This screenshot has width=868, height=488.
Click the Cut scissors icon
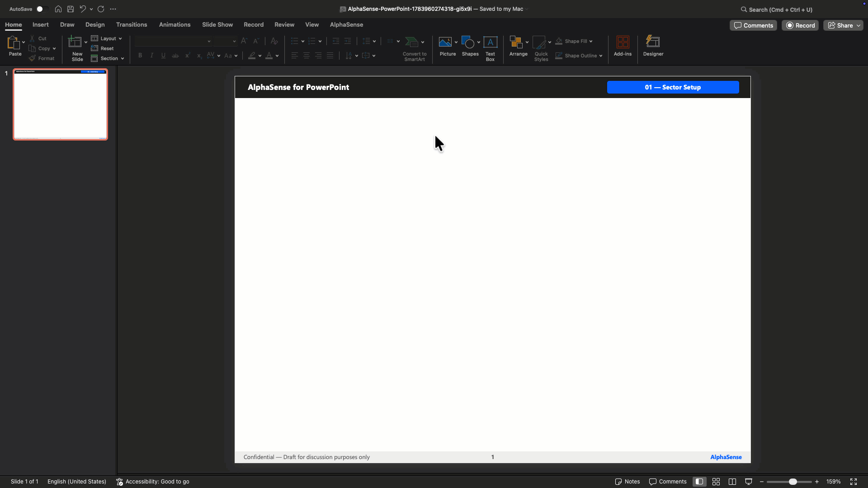[32, 38]
